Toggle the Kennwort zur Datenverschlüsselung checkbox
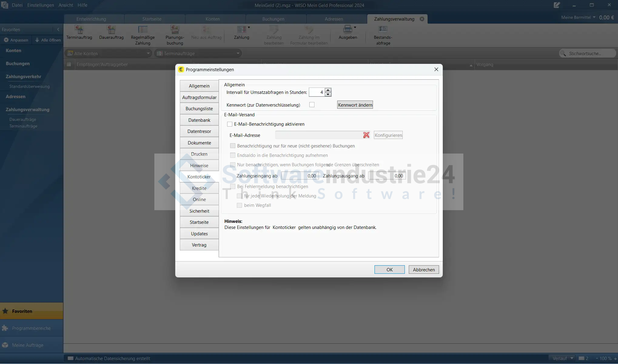This screenshot has height=364, width=618. point(312,105)
